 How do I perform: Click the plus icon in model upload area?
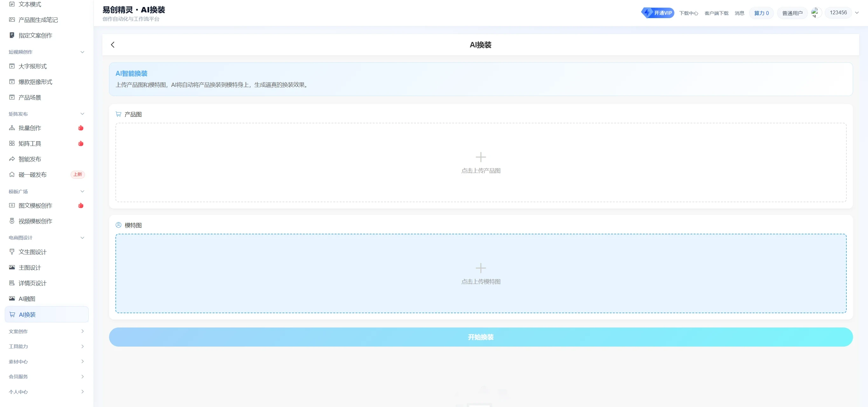click(481, 268)
